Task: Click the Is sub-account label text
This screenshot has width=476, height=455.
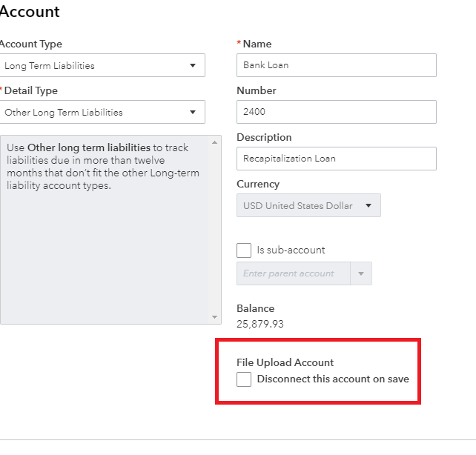Action: (x=291, y=250)
